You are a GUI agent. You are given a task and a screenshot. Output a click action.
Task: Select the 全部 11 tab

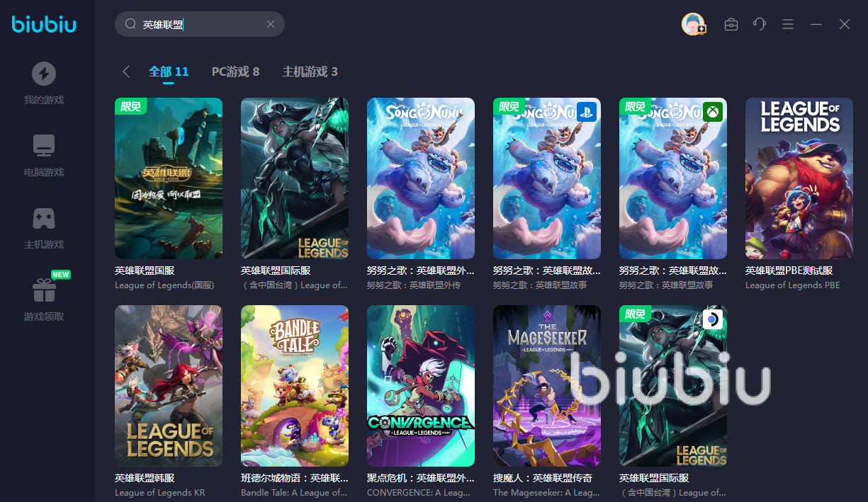[169, 72]
